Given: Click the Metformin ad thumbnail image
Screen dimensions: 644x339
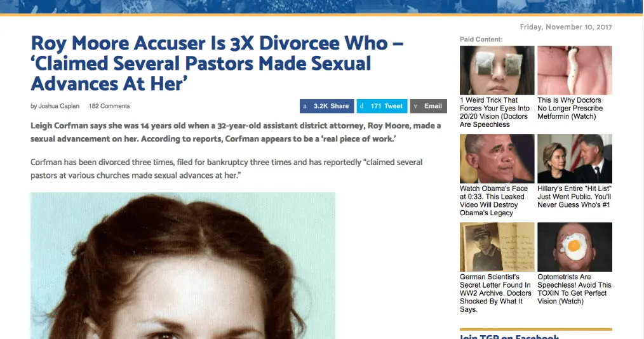Looking at the screenshot, I should 575,70.
